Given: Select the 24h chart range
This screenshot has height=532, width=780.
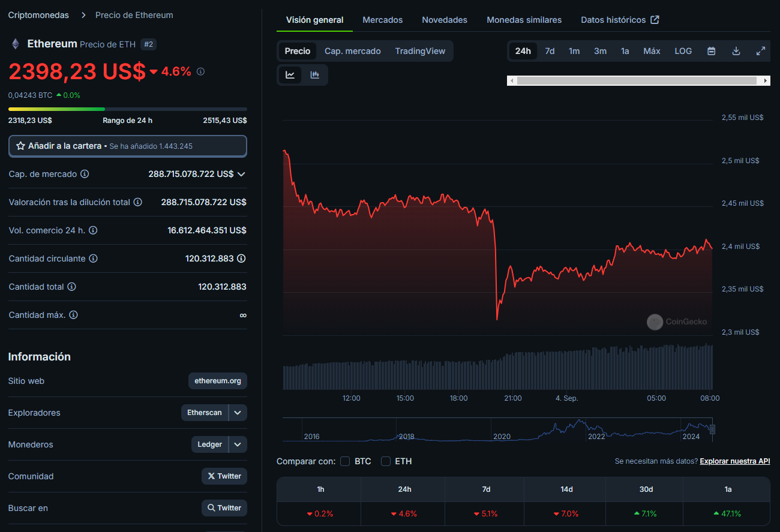Looking at the screenshot, I should tap(523, 51).
